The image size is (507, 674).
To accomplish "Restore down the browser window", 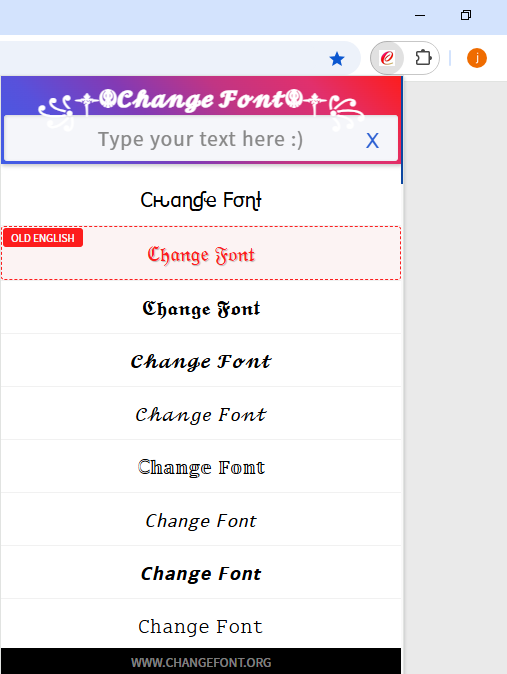I will point(466,15).
